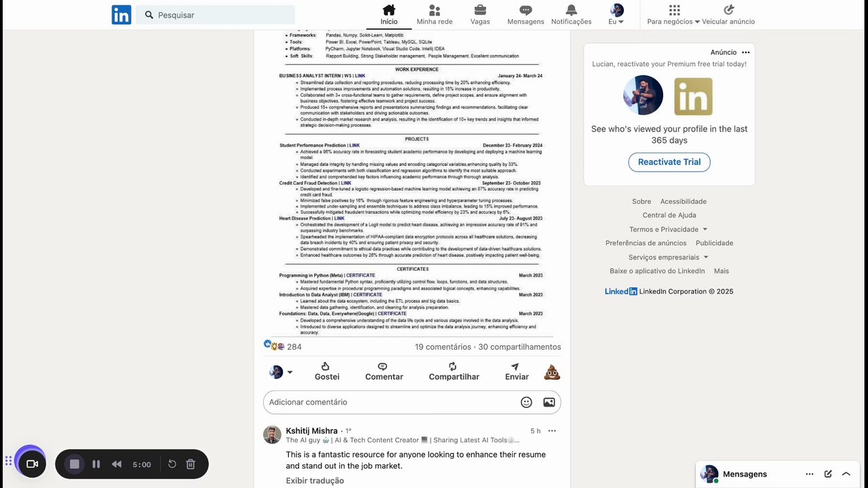Expand the Mensagens chat panel chevron
The image size is (868, 488).
[x=846, y=474]
